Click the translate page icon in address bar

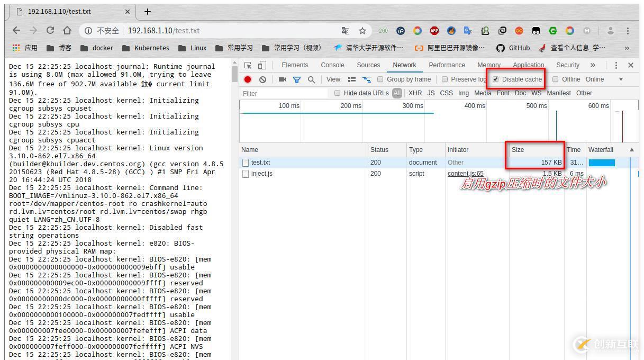346,31
